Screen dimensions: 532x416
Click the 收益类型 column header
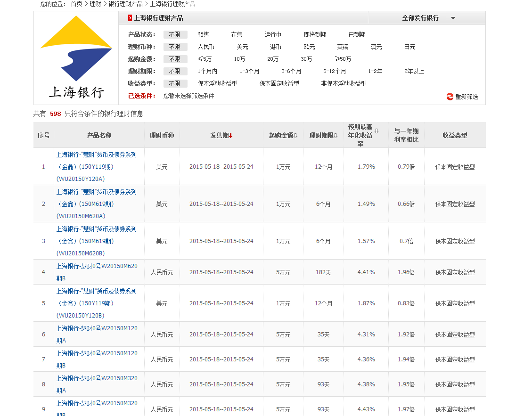455,135
